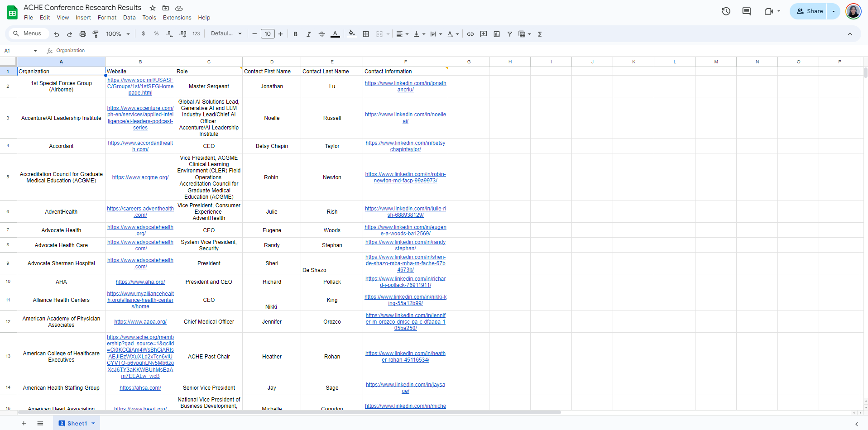
Task: Open the https://www.aha.org/ link
Action: [140, 282]
